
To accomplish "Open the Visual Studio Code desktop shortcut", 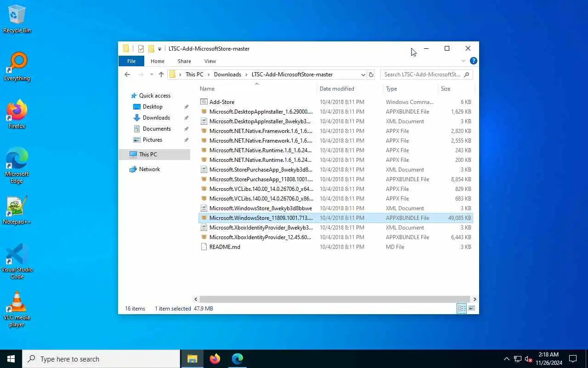I will coord(17,261).
